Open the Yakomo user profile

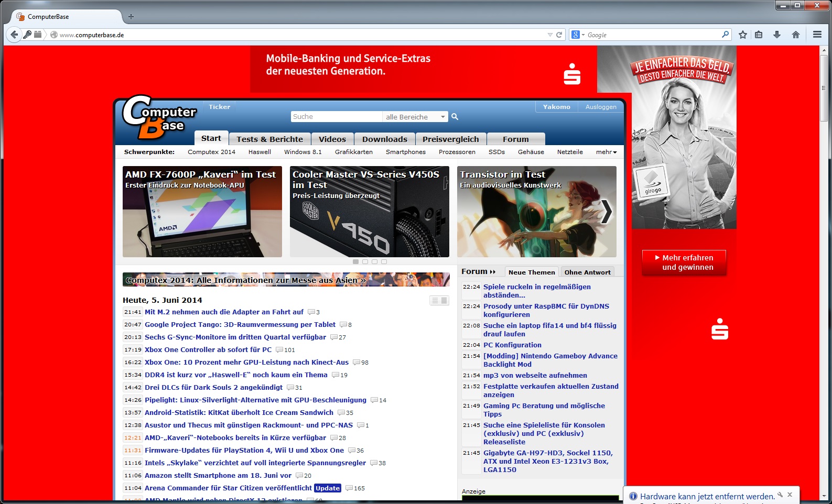point(557,107)
